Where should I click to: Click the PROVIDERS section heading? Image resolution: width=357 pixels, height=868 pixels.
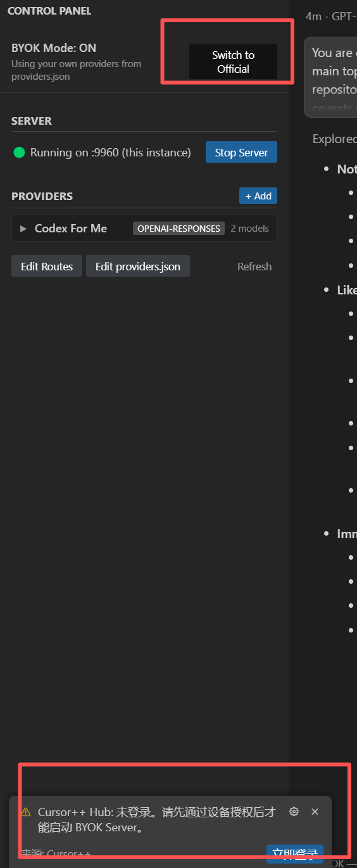[42, 196]
